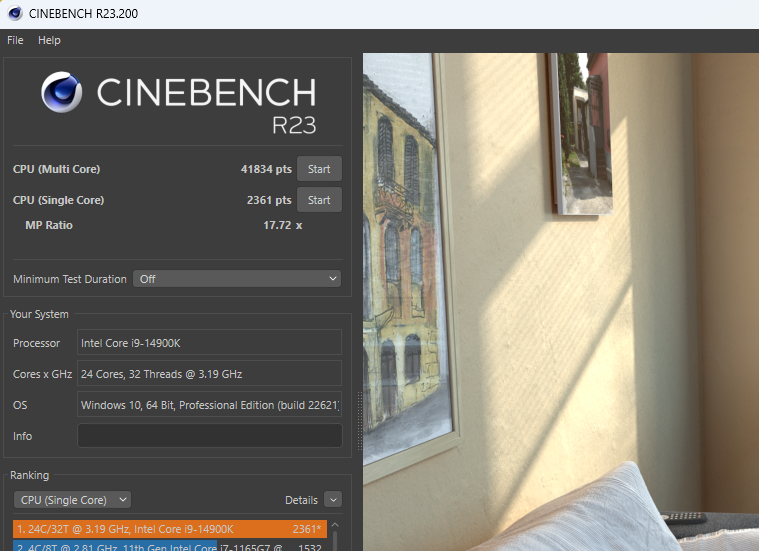Click the panel splitter handle beside render view
The image size is (759, 551).
[358, 408]
